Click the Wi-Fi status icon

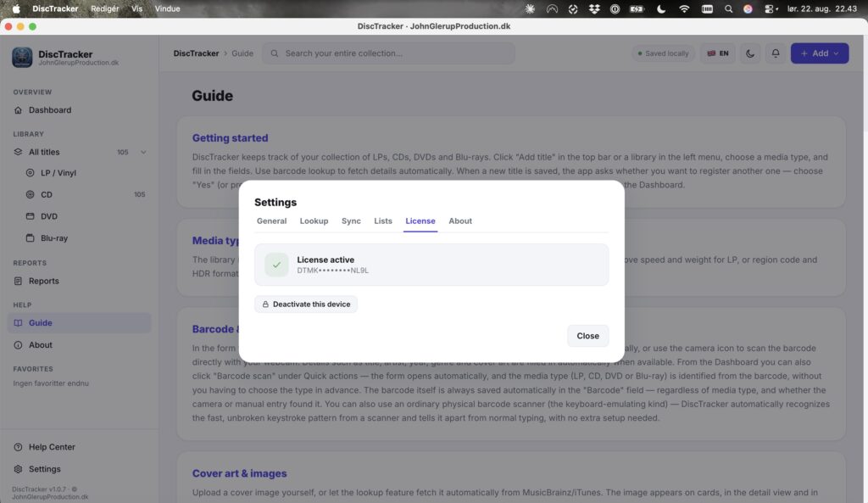pos(684,8)
